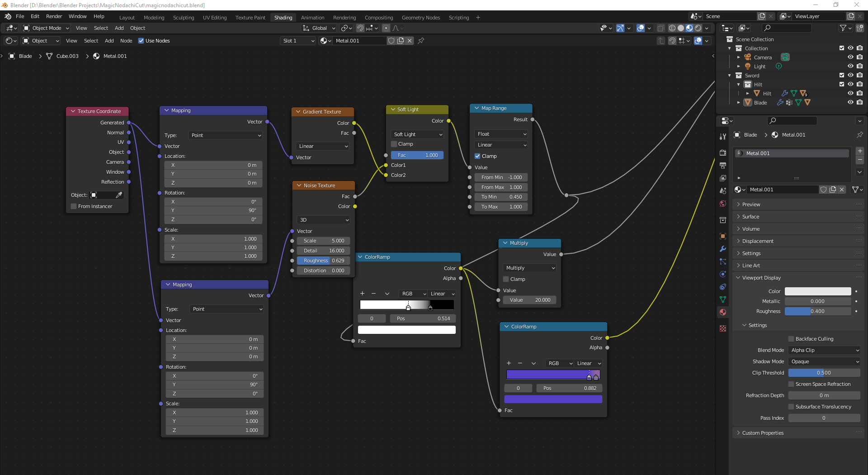
Task: Enable Clamp on Multiply node
Action: point(506,279)
